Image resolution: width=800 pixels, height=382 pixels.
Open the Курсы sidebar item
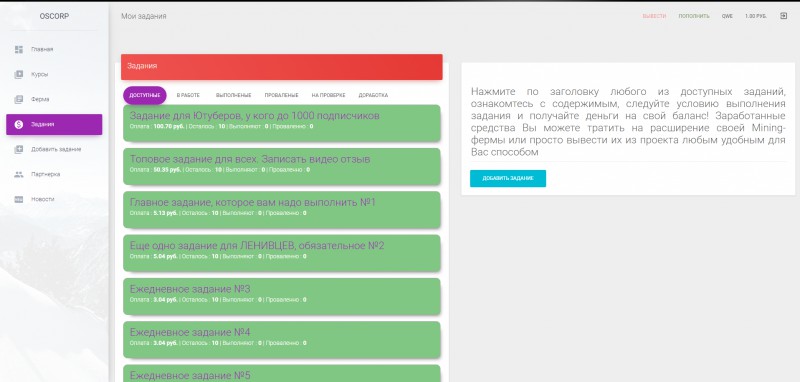pos(54,74)
